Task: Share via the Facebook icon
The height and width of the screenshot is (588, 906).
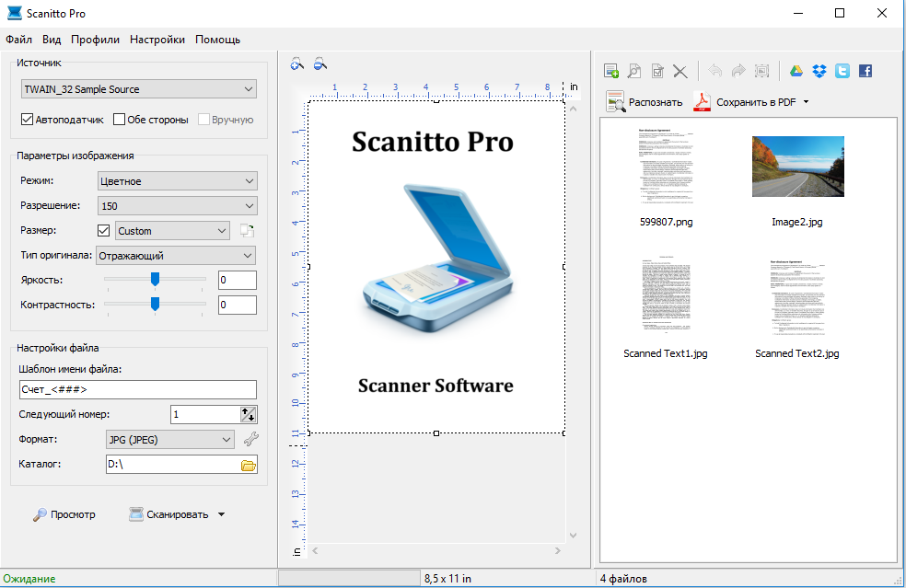Action: [865, 71]
